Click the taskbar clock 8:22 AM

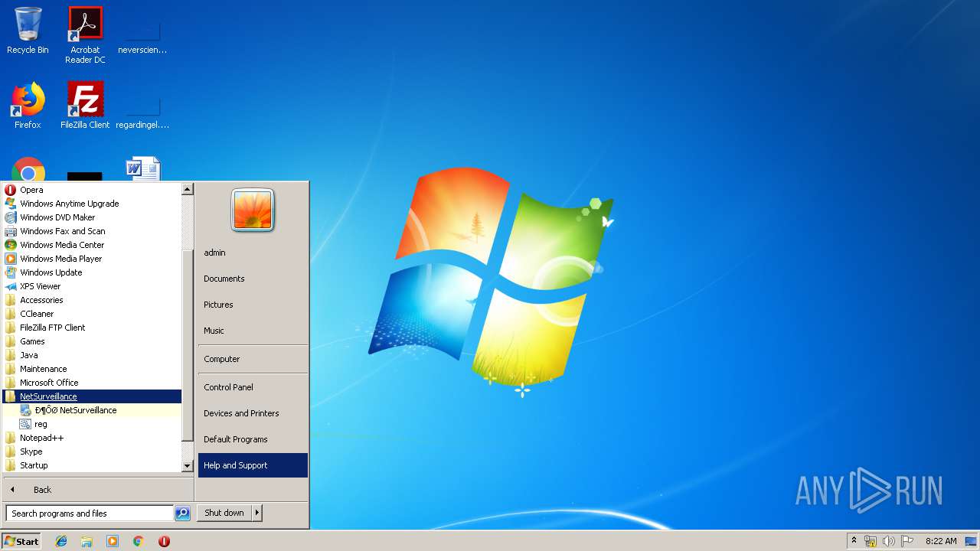941,541
